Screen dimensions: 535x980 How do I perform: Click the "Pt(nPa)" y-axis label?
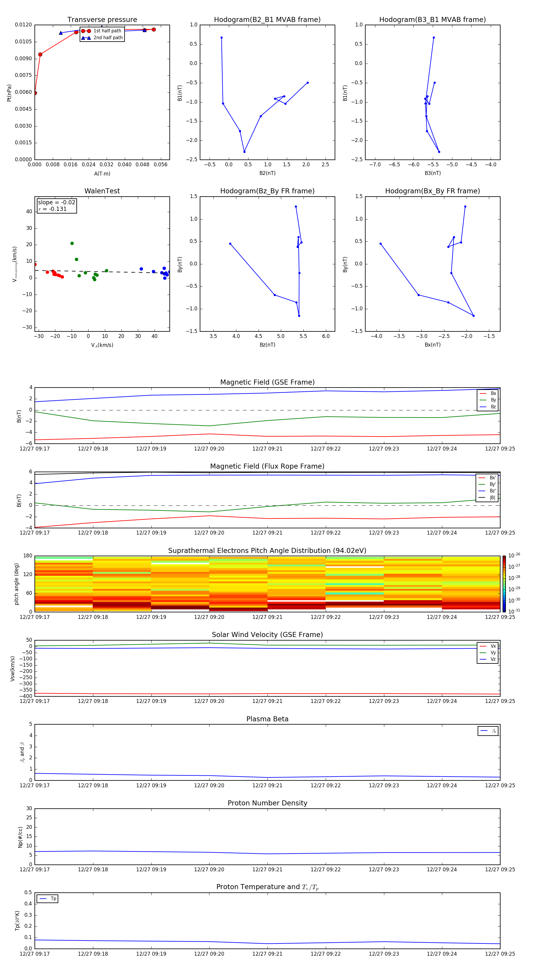(9, 92)
